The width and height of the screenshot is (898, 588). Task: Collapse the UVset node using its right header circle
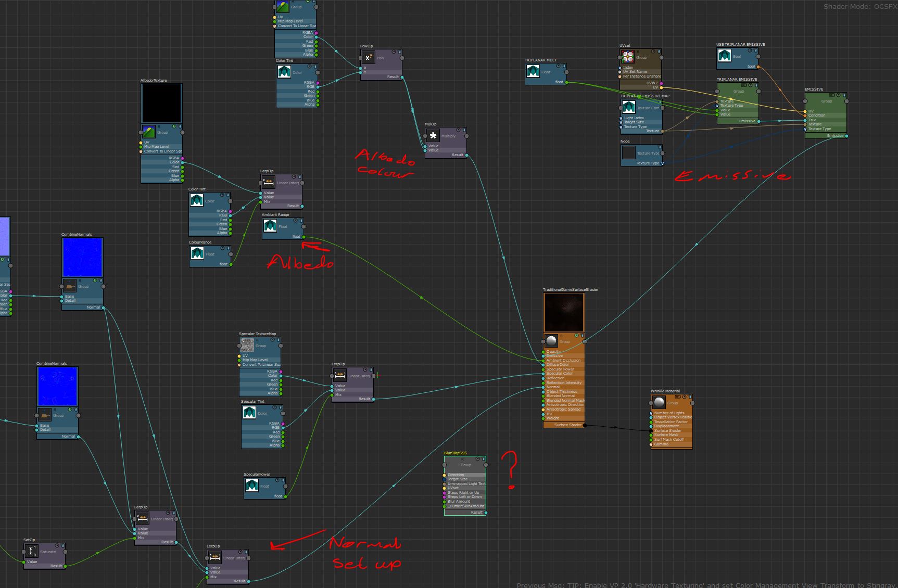tap(661, 58)
